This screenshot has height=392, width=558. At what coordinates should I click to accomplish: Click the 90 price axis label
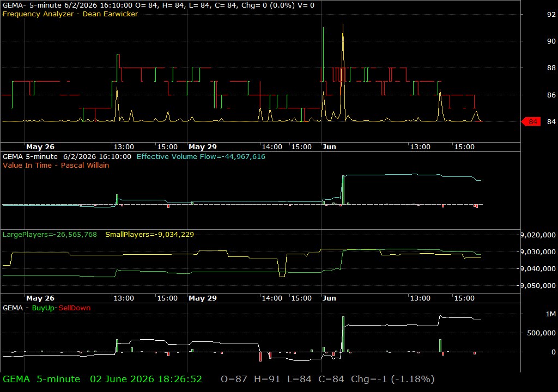551,41
